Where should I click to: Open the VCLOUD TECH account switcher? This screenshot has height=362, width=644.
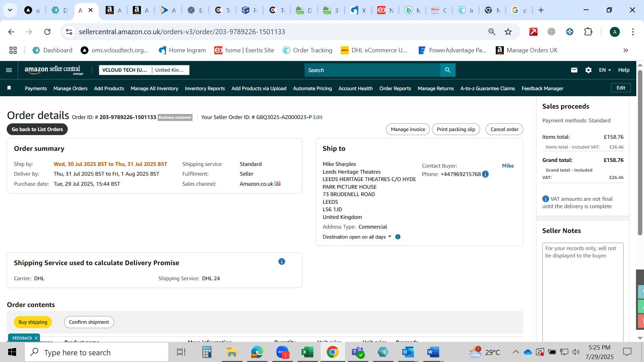[x=144, y=70]
